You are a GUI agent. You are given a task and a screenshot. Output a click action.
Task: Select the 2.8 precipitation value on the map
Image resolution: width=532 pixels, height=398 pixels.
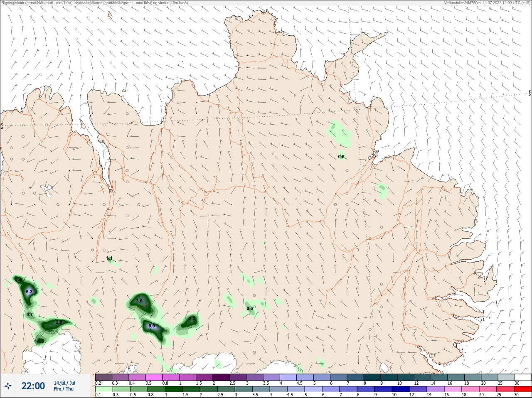click(x=59, y=322)
